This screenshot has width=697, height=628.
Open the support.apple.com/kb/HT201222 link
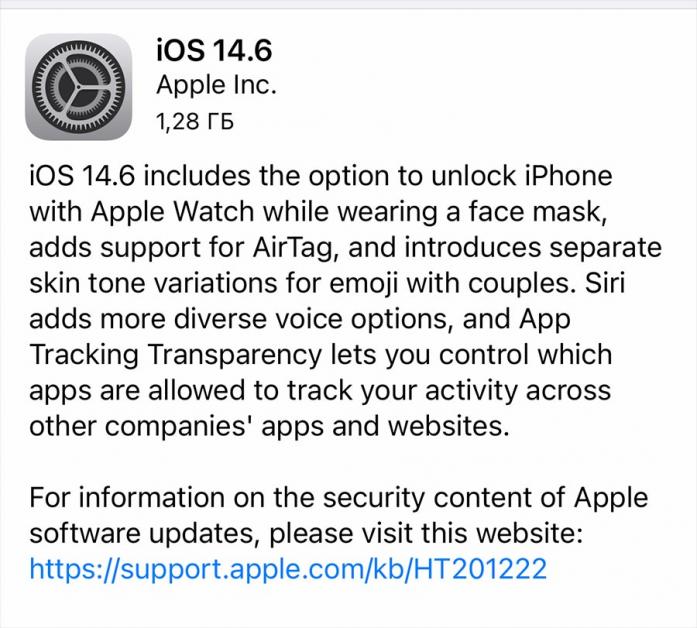(288, 568)
